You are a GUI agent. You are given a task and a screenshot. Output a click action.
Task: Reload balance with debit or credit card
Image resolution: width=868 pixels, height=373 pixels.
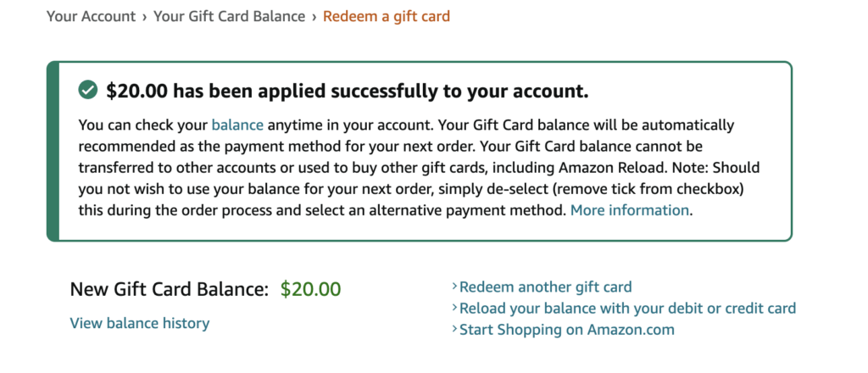tap(627, 309)
